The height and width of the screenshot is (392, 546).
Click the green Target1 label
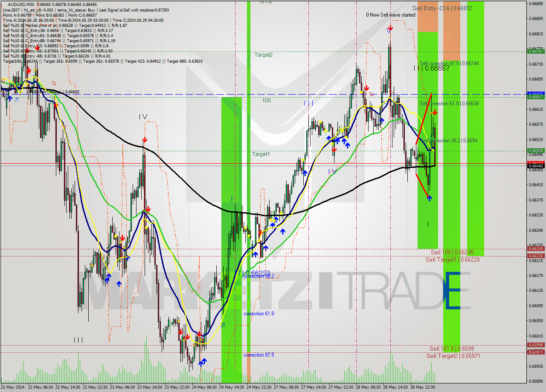[x=261, y=154]
